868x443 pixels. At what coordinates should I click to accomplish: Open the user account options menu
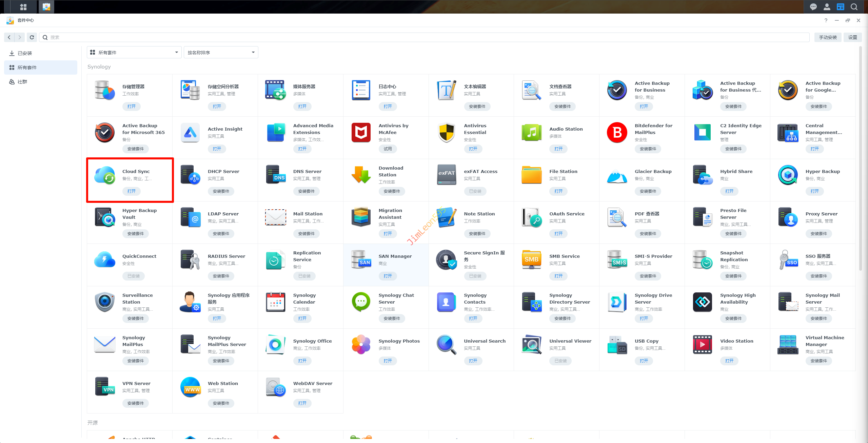827,7
